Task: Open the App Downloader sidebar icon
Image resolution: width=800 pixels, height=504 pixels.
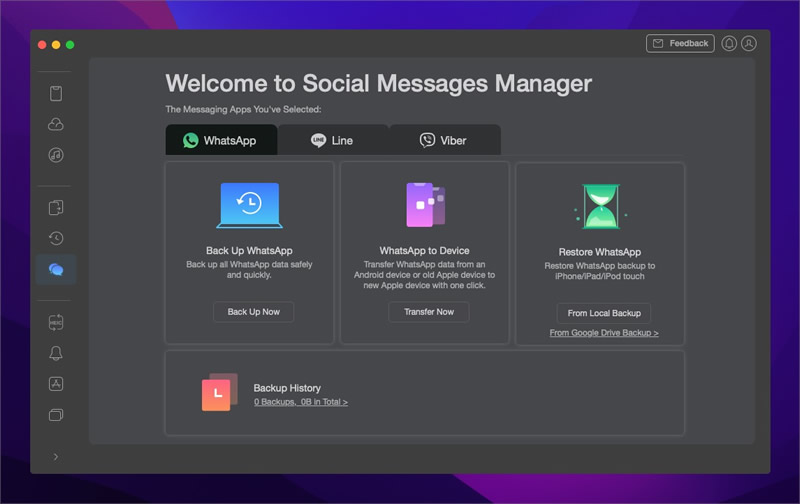Action: coord(56,384)
